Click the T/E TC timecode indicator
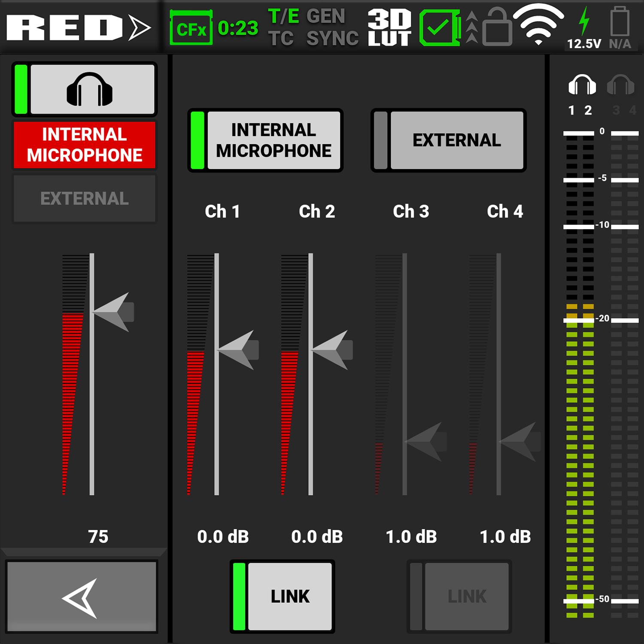 point(283,28)
